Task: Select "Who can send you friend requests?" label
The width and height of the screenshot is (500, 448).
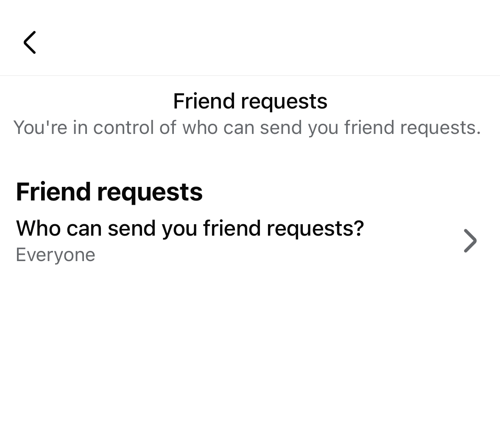Action: tap(190, 228)
